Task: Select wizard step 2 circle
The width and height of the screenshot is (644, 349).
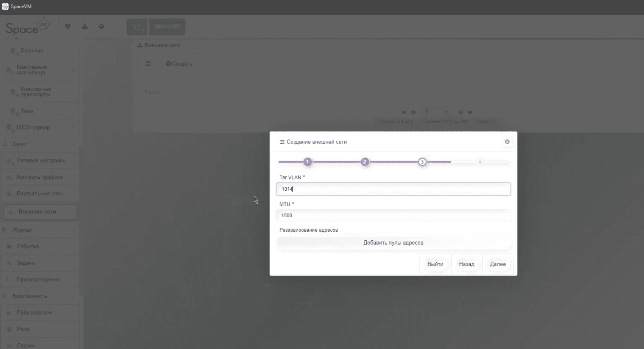Action: [x=365, y=162]
